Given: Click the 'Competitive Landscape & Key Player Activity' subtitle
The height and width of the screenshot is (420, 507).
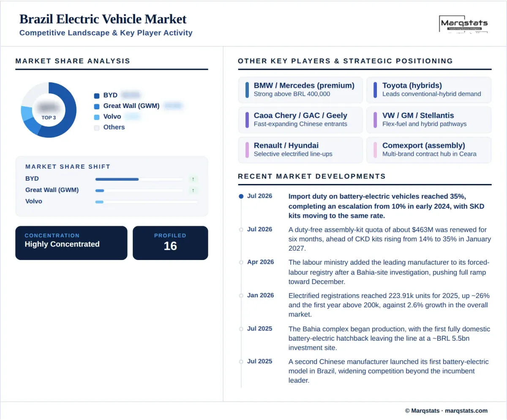Looking at the screenshot, I should [106, 33].
